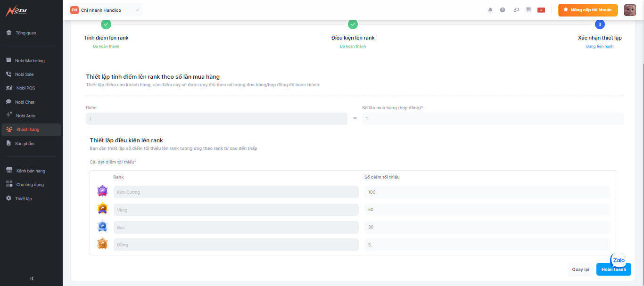This screenshot has height=286, width=644.
Task: Open Thiết lập settings in sidebar
Action: [23, 199]
